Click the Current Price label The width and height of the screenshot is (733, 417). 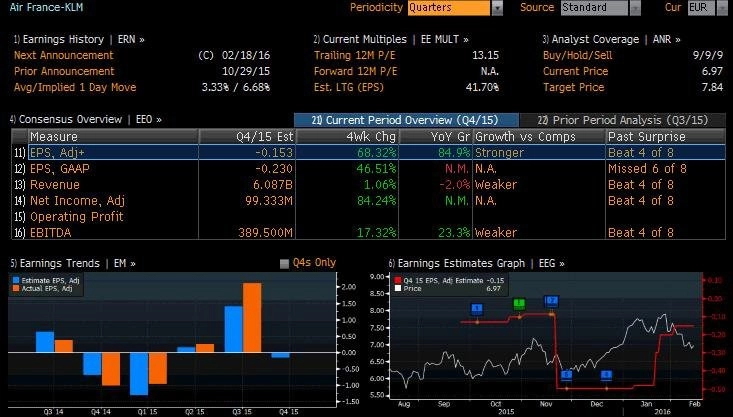tap(575, 71)
